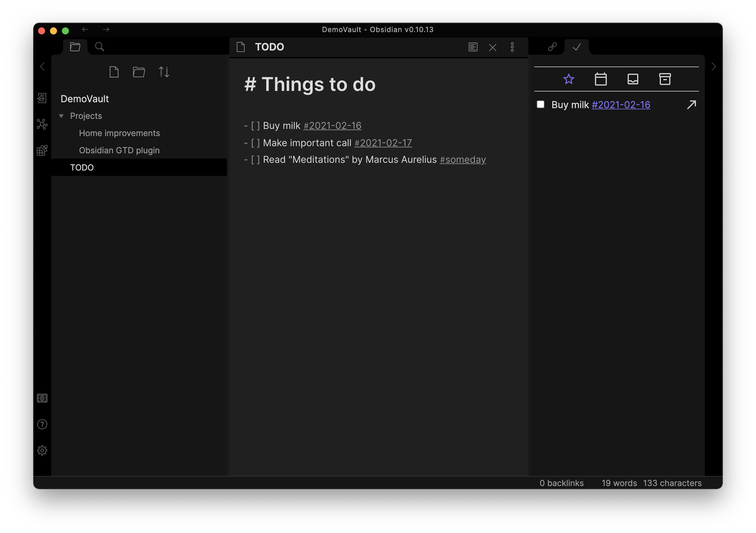756x533 pixels.
Task: Open the graph view icon
Action: click(x=42, y=124)
